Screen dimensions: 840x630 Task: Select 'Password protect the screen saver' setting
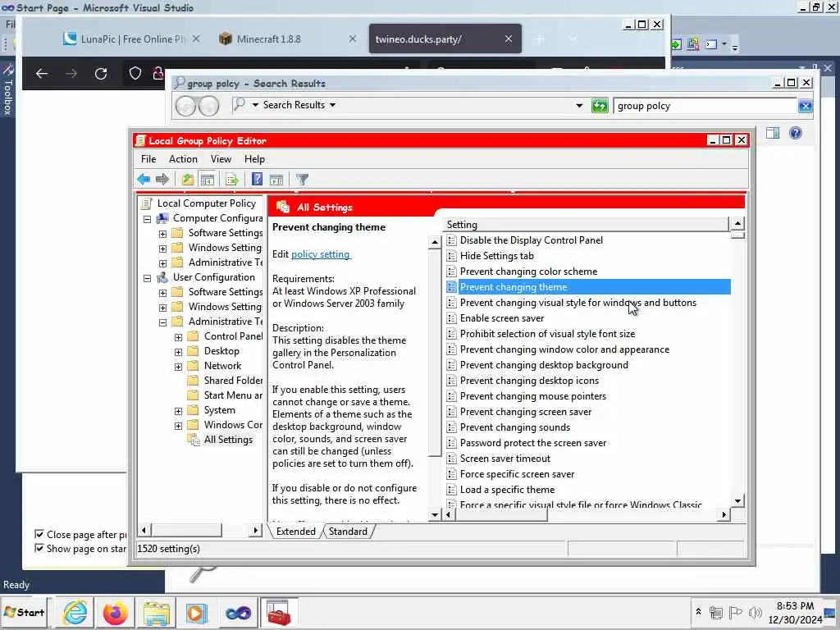tap(533, 443)
